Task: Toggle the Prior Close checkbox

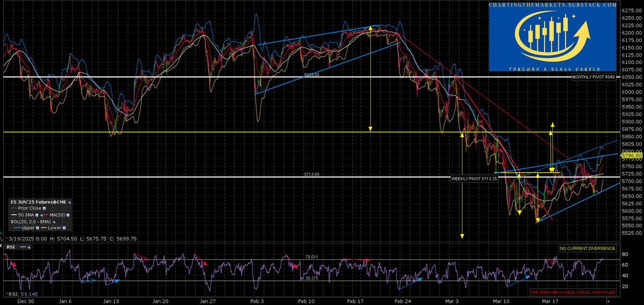Action: click(x=44, y=208)
